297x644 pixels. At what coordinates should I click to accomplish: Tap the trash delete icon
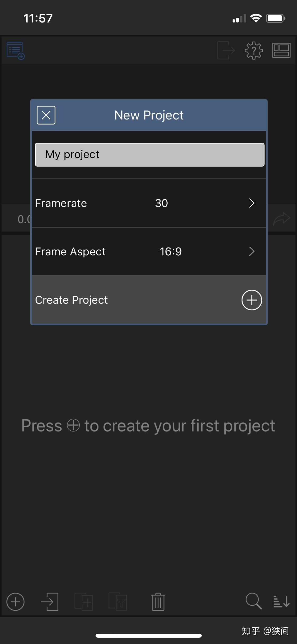click(158, 602)
